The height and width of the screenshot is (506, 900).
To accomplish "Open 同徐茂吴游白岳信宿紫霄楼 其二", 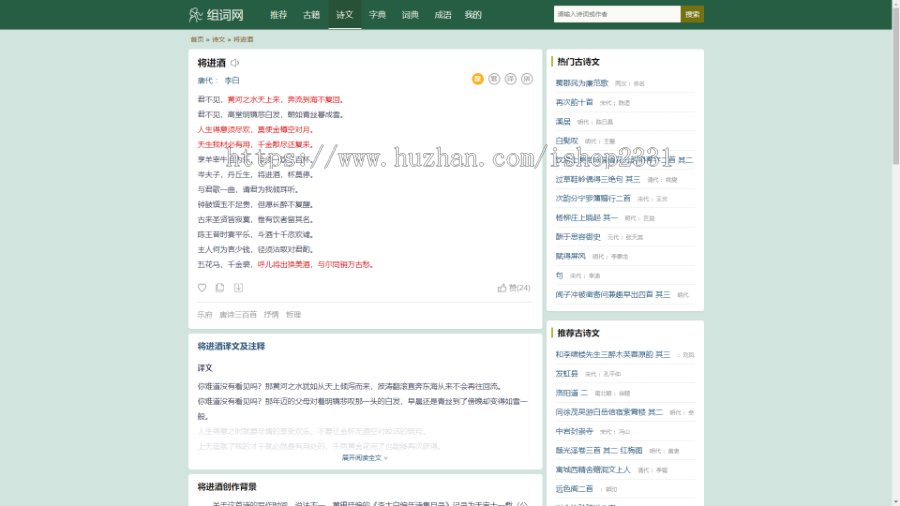I will pos(608,412).
